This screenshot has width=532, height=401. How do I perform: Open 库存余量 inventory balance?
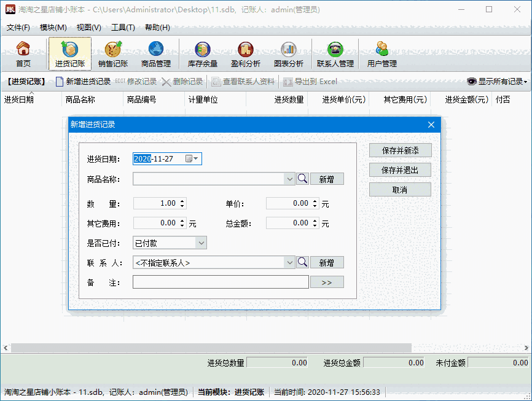pyautogui.click(x=202, y=53)
